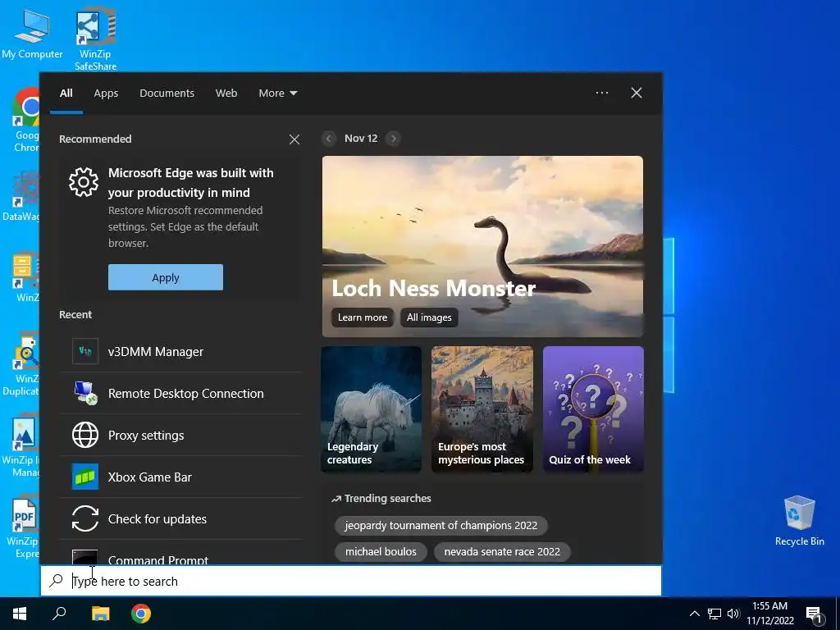This screenshot has width=840, height=630.
Task: Open the Google Chrome desktop shortcut
Action: 25,121
